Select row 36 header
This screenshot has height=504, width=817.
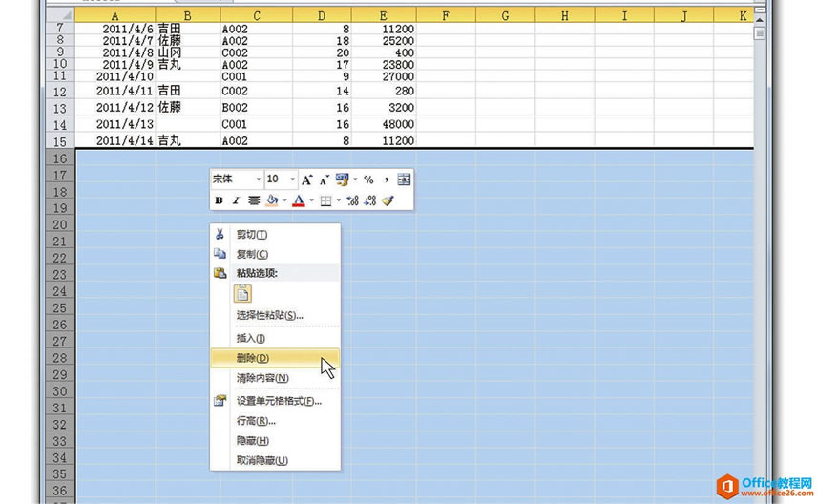tap(60, 491)
